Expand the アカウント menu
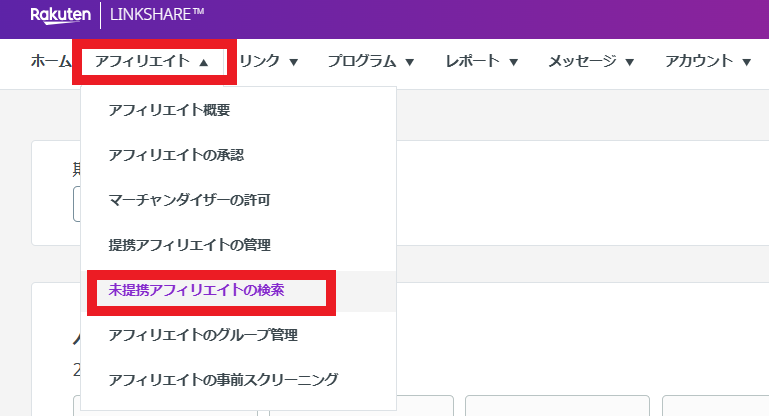769x416 pixels. coord(708,62)
